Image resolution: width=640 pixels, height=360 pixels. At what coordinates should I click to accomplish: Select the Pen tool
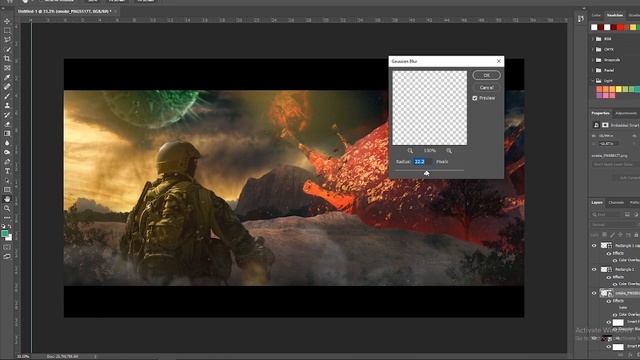[x=7, y=162]
